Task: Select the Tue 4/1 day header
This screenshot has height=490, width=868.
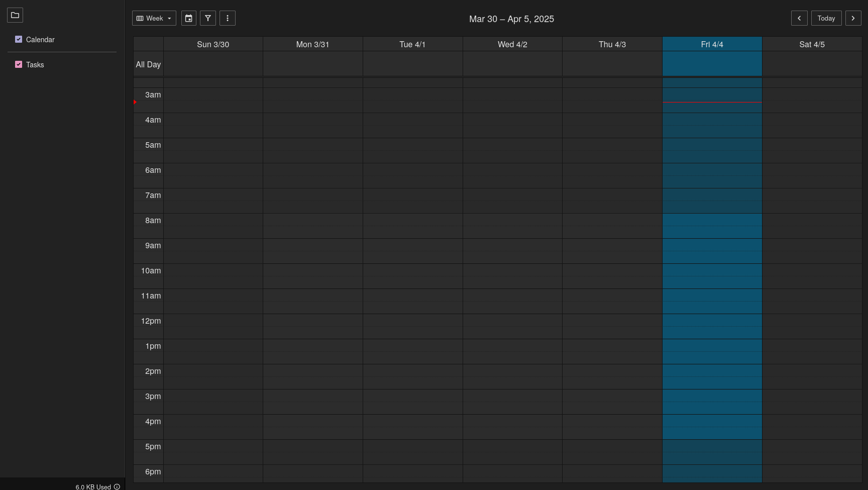Action: click(412, 44)
